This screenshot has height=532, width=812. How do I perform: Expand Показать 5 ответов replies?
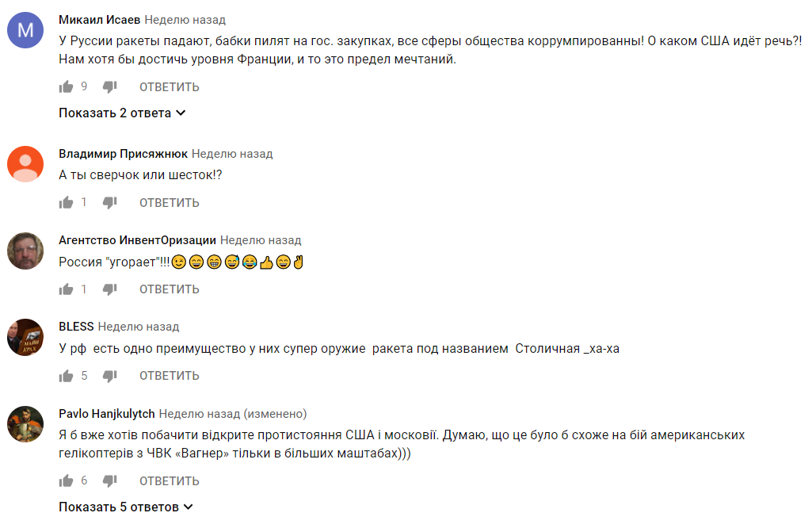126,507
